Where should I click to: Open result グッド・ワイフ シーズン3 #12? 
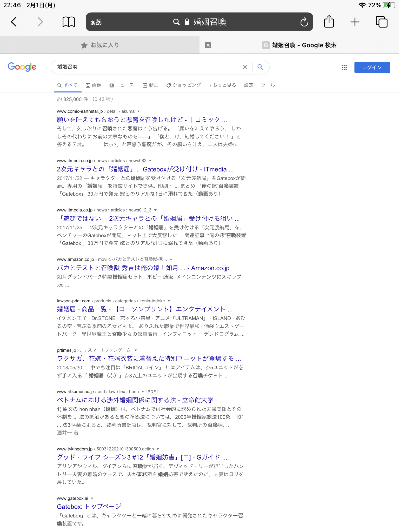pyautogui.click(x=142, y=457)
